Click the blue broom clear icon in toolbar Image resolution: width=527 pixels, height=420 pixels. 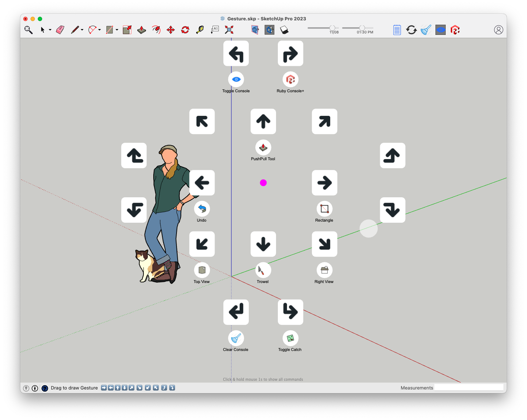tap(426, 30)
